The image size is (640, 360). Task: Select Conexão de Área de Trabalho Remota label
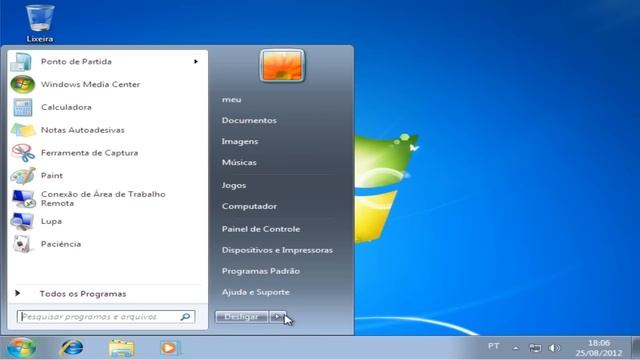[103, 199]
